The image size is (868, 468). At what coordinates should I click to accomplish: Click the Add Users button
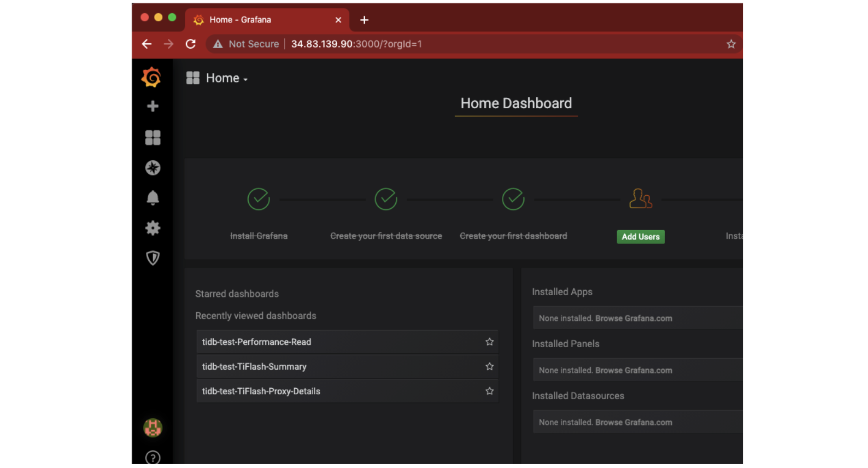click(x=640, y=237)
